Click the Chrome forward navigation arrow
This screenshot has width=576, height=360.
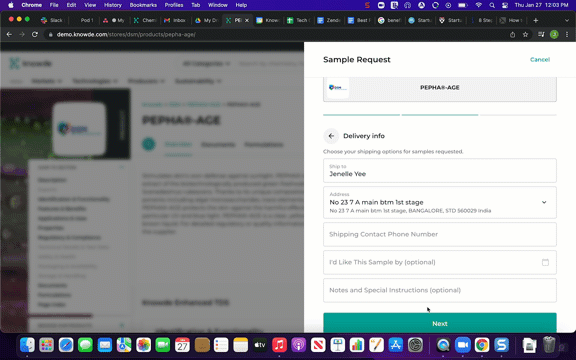point(22,35)
